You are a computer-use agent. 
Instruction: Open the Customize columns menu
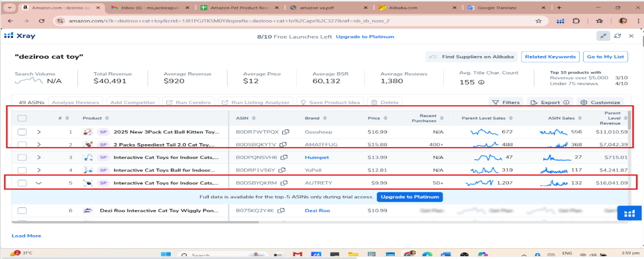600,102
